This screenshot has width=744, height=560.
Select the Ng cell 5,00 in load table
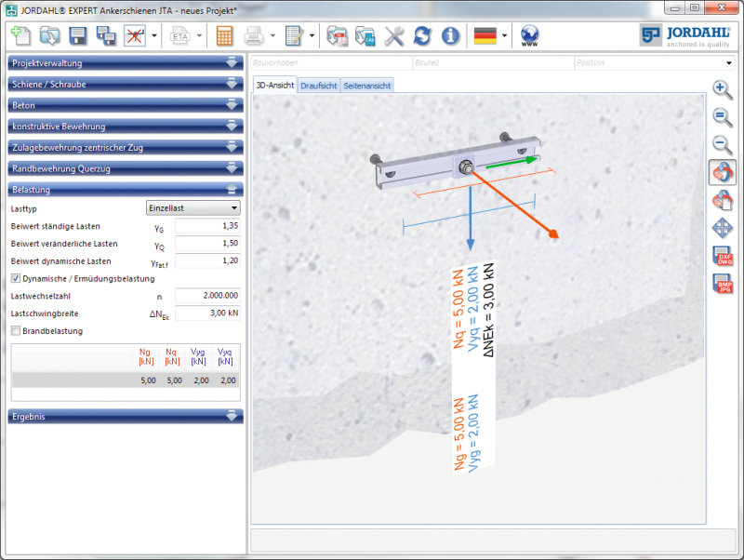click(x=147, y=380)
